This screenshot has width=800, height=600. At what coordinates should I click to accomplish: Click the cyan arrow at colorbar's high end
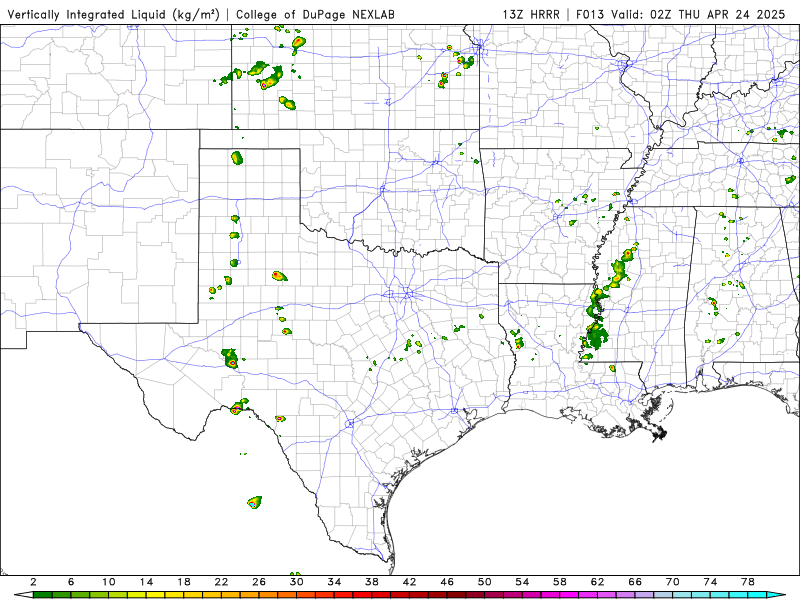(x=776, y=595)
